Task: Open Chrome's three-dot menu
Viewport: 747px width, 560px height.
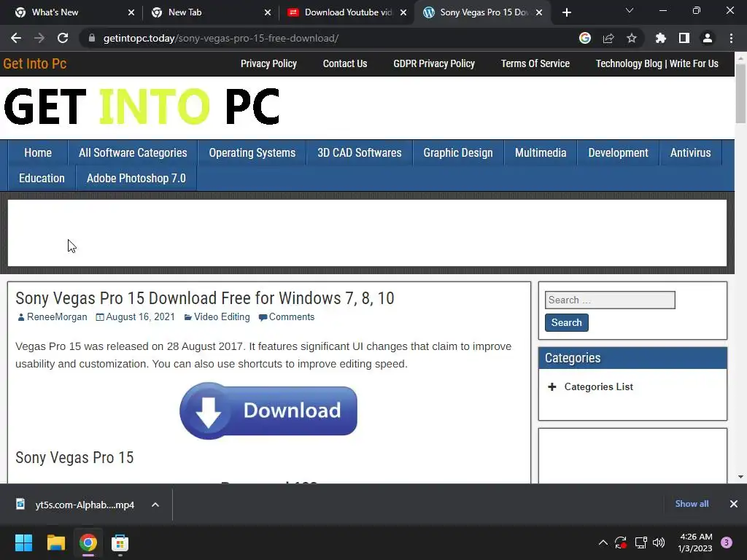Action: click(x=731, y=38)
